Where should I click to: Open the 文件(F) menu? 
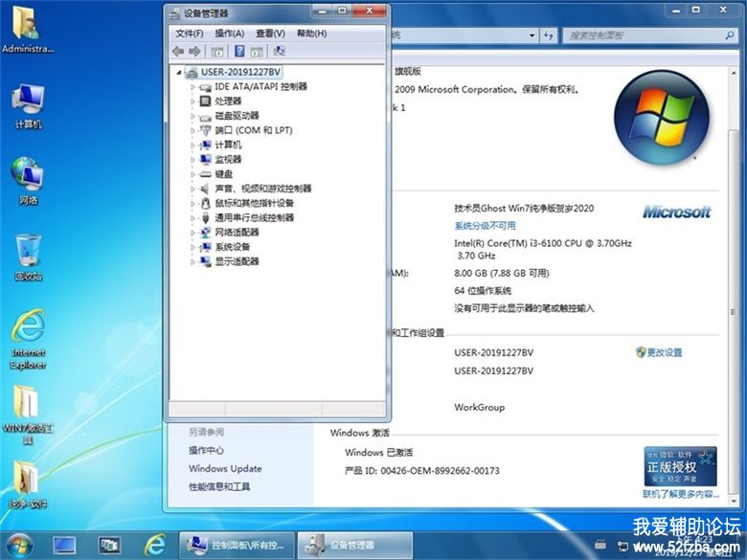click(x=189, y=34)
